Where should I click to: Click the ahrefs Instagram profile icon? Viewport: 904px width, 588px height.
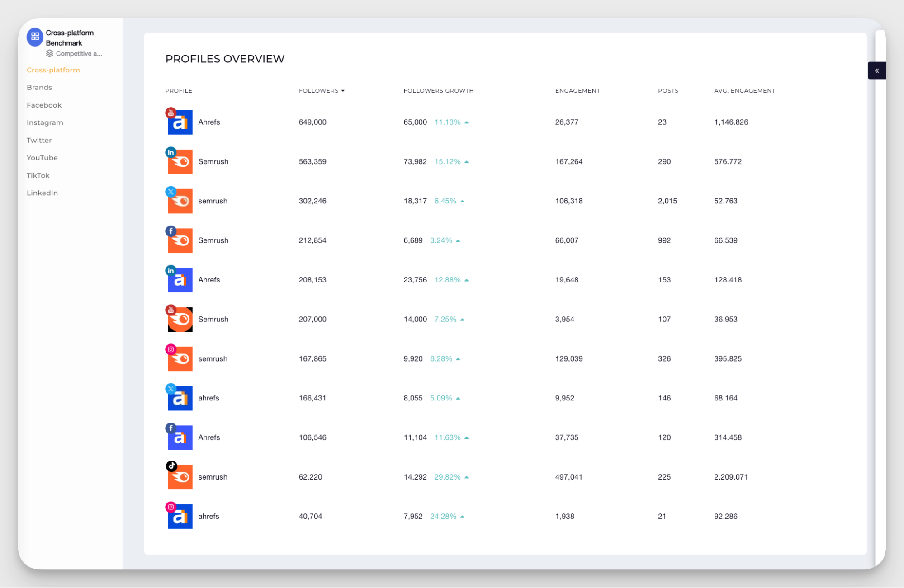point(180,516)
